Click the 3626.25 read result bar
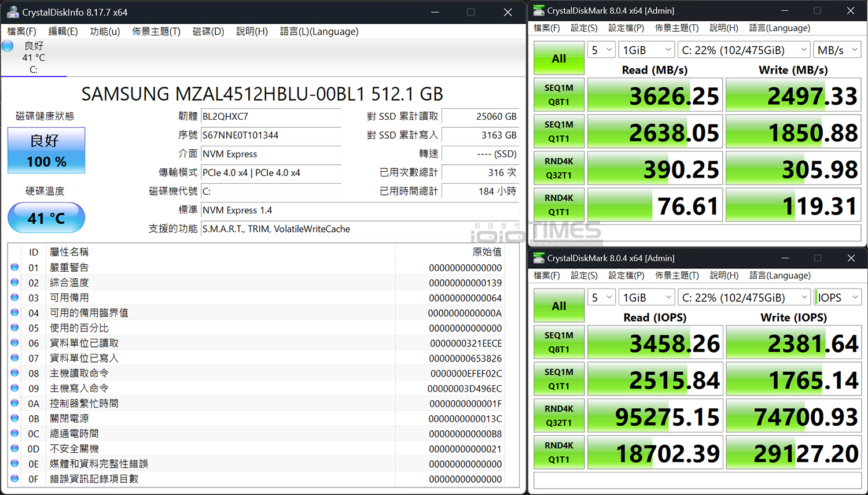868x495 pixels. 655,95
